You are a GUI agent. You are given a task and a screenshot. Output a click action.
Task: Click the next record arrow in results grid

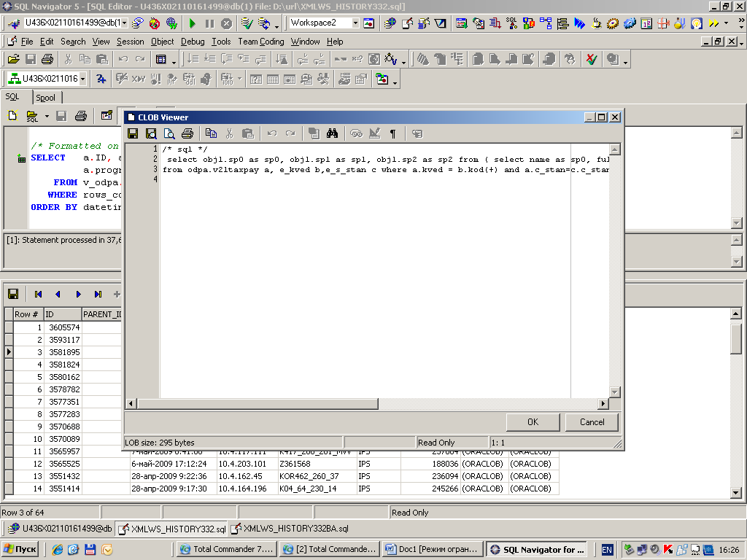[78, 295]
